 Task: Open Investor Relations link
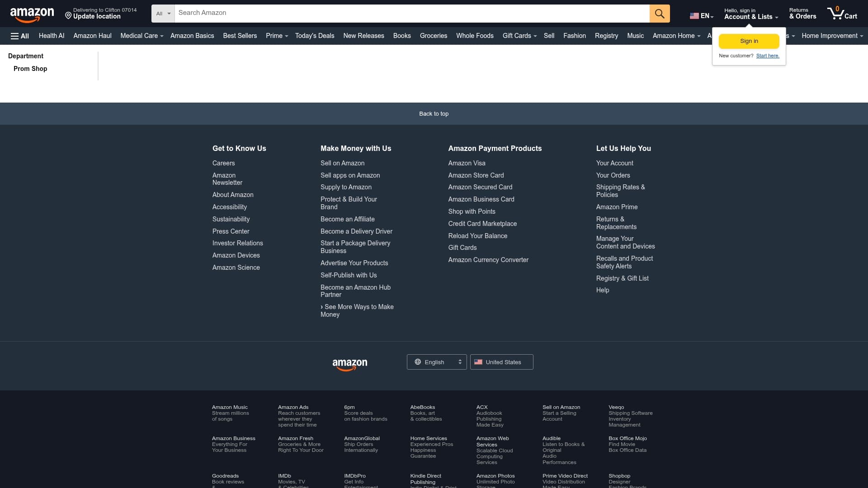[237, 243]
